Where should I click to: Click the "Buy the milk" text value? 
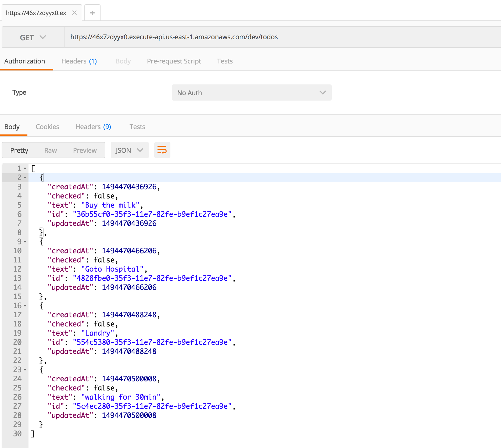coord(110,205)
